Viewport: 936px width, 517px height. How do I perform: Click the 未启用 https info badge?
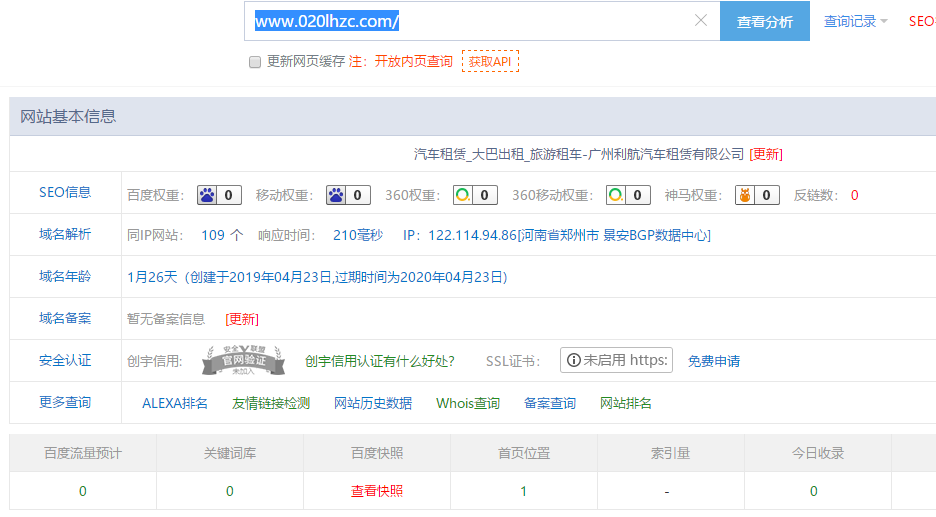coord(616,360)
